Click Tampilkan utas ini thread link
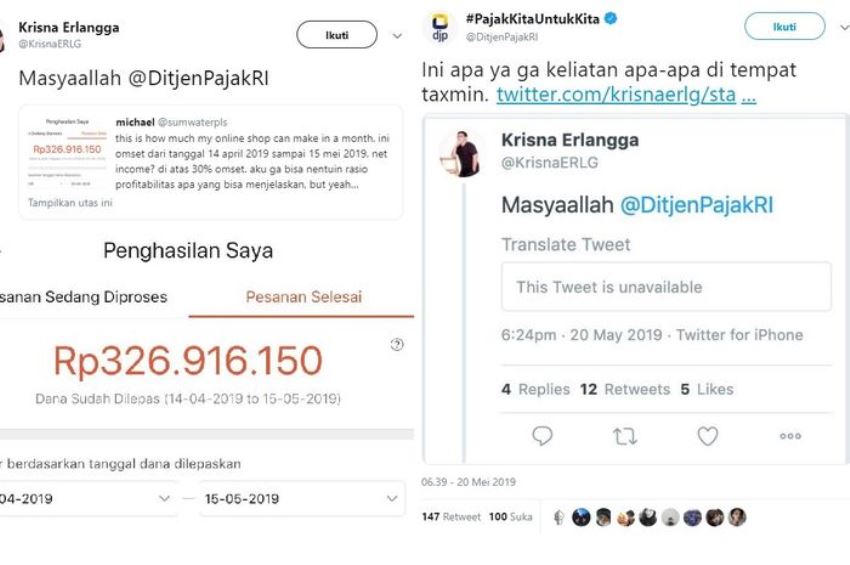This screenshot has height=565, width=850. pyautogui.click(x=70, y=203)
